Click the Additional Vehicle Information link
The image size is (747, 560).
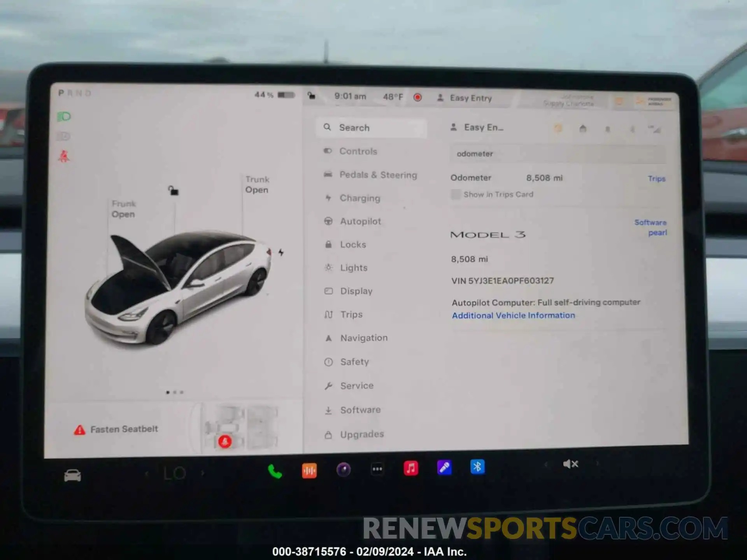[x=514, y=315]
